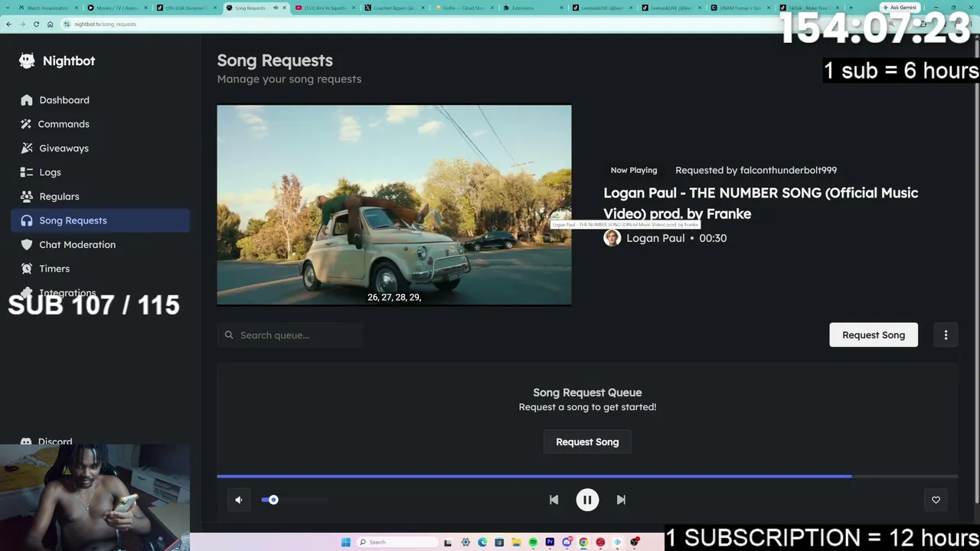Open the Regulars page
The width and height of the screenshot is (980, 551).
click(x=100, y=197)
